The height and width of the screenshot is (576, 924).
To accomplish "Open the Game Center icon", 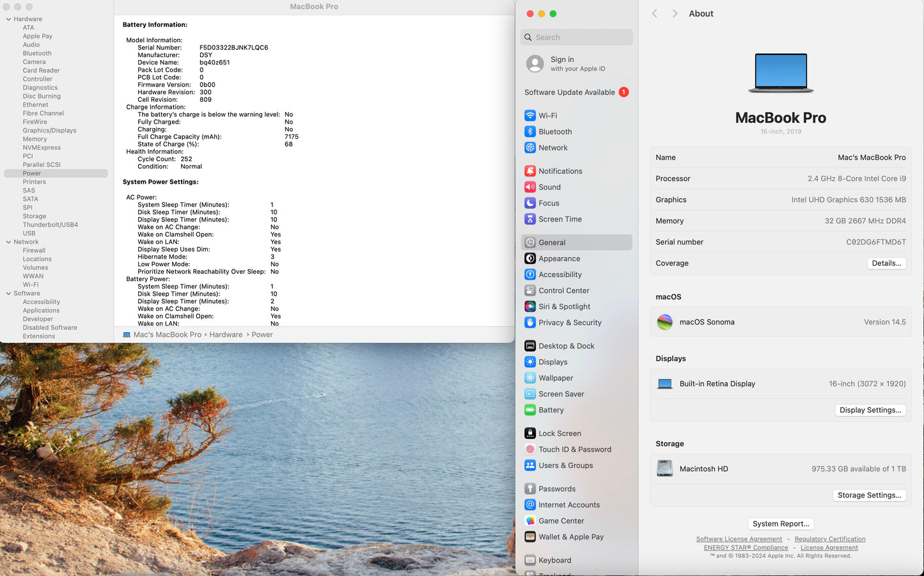I will coord(530,521).
